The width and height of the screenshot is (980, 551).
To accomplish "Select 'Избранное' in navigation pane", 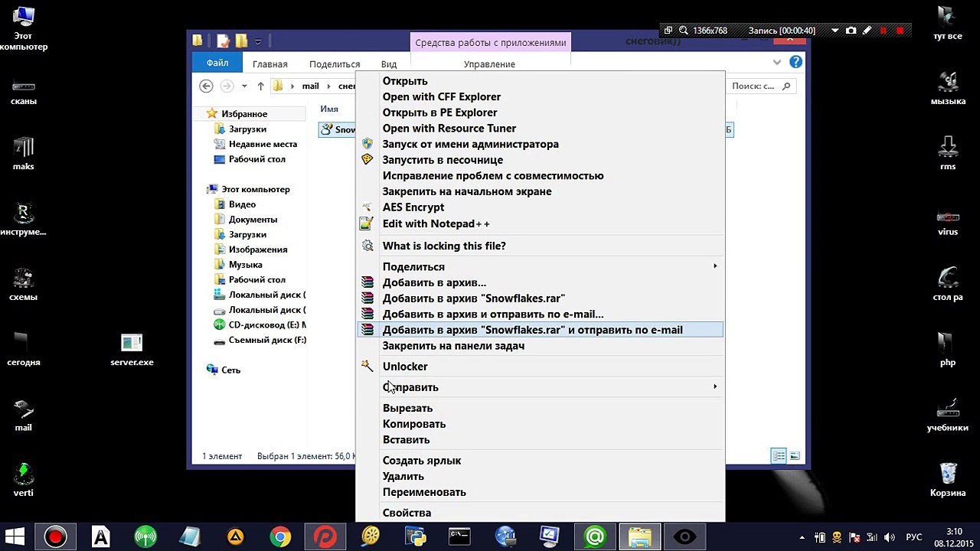I will pos(244,114).
